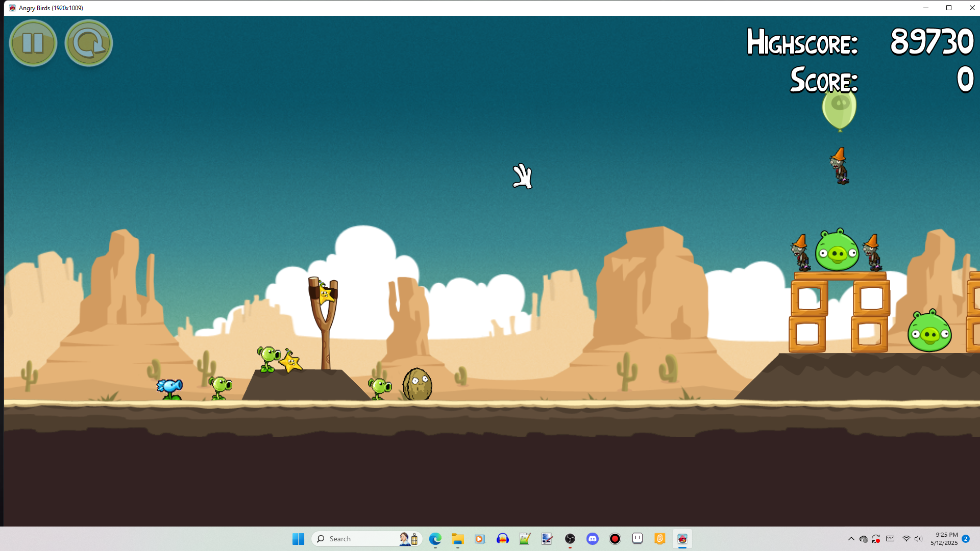Open the volume speaker control
980x551 pixels.
click(918, 539)
